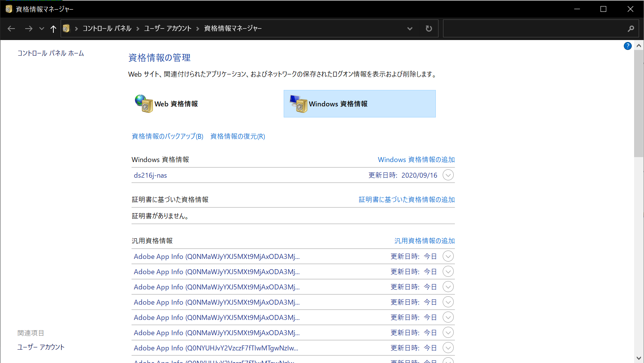
Task: Expand the first Adobe App Info credential
Action: point(448,256)
